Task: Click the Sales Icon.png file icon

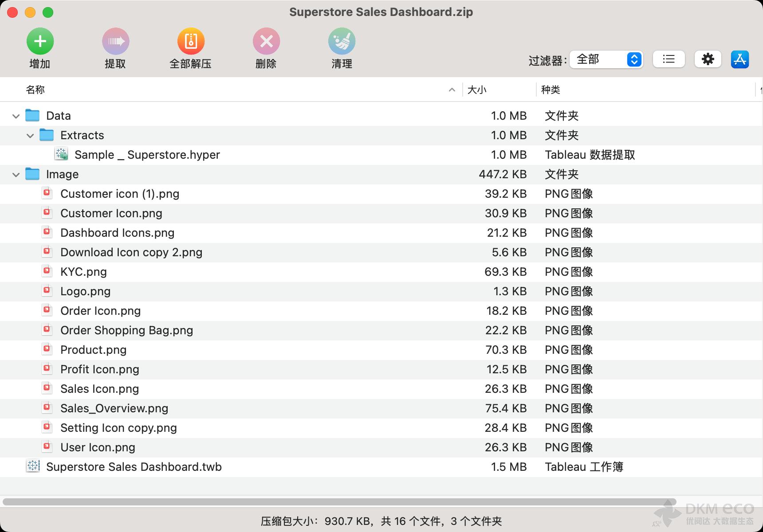Action: point(47,388)
